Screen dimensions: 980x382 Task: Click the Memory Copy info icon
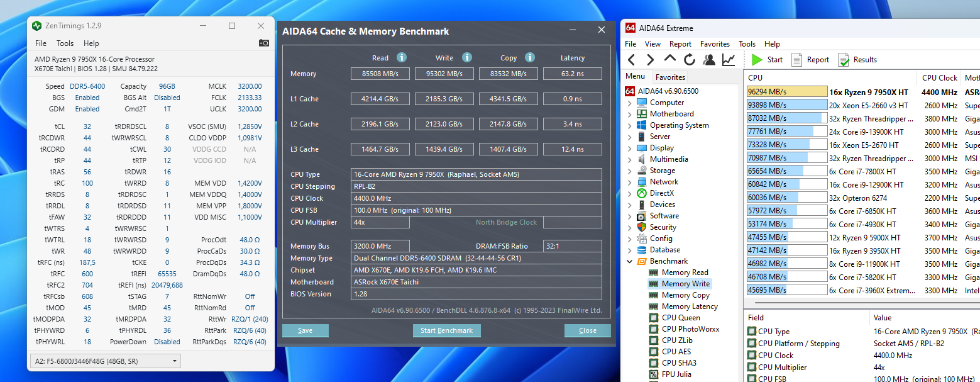click(530, 57)
